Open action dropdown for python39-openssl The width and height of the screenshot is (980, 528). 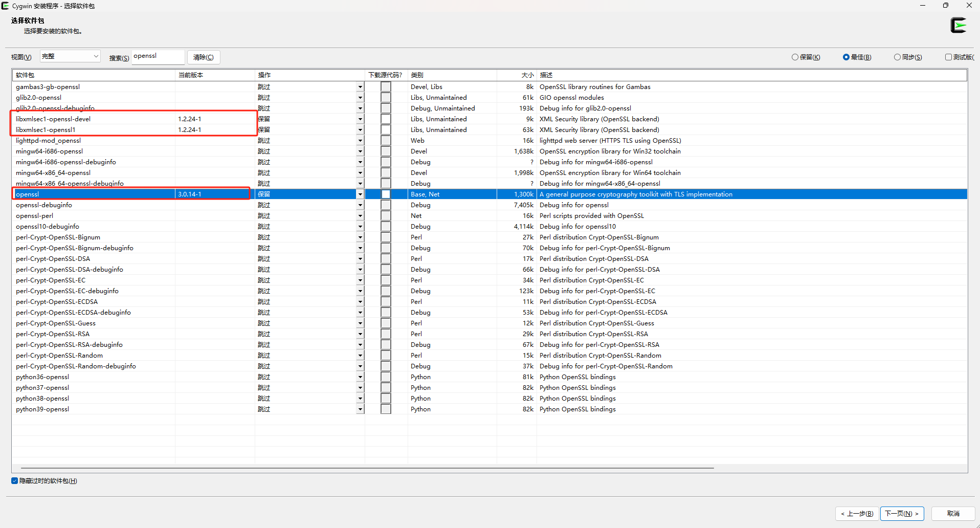360,409
